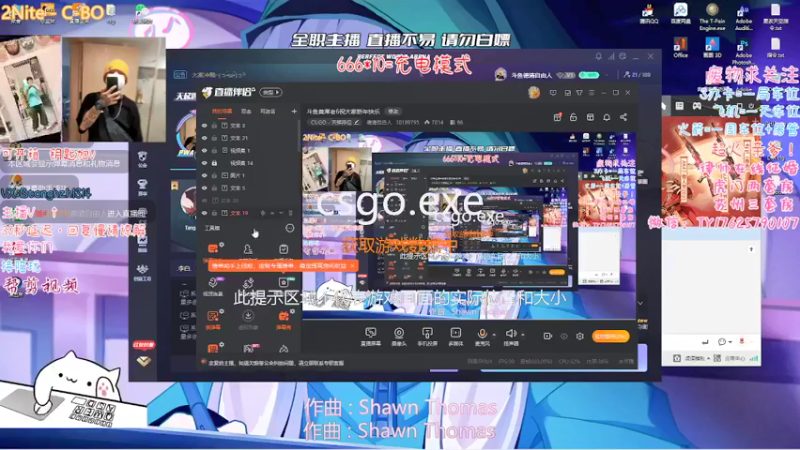
Task: Click the stream preview canvas
Action: point(469,226)
